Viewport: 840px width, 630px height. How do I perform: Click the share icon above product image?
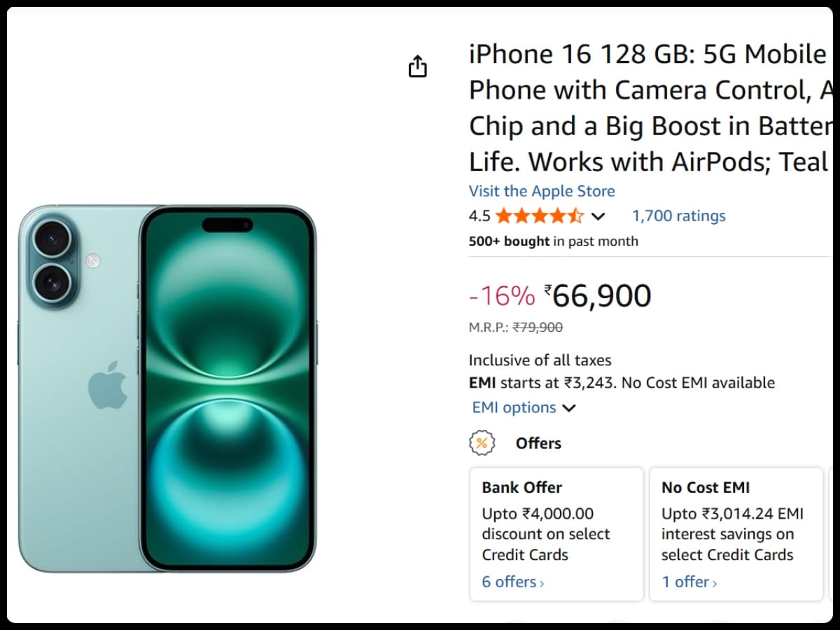pyautogui.click(x=417, y=66)
